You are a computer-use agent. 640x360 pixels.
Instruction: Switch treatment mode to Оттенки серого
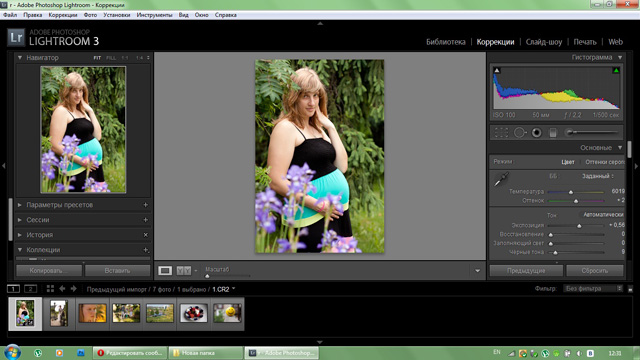(x=605, y=162)
